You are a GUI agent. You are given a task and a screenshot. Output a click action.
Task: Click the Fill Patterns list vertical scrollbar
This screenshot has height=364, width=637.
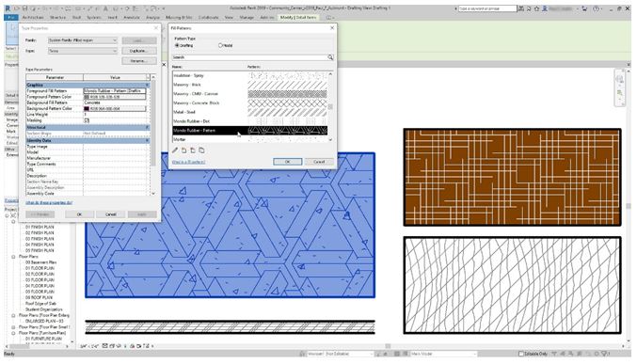click(330, 106)
